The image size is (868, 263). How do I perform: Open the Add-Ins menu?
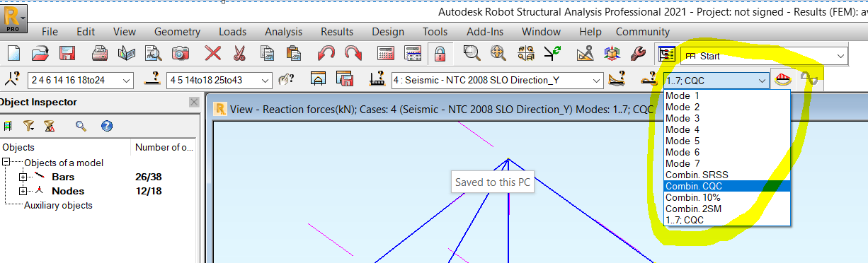point(485,32)
